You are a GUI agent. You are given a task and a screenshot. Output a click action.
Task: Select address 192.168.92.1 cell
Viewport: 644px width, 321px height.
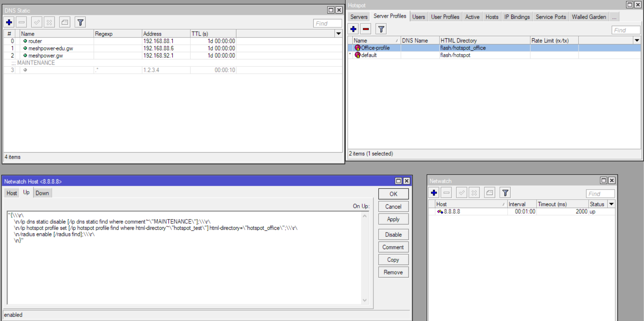tap(166, 56)
